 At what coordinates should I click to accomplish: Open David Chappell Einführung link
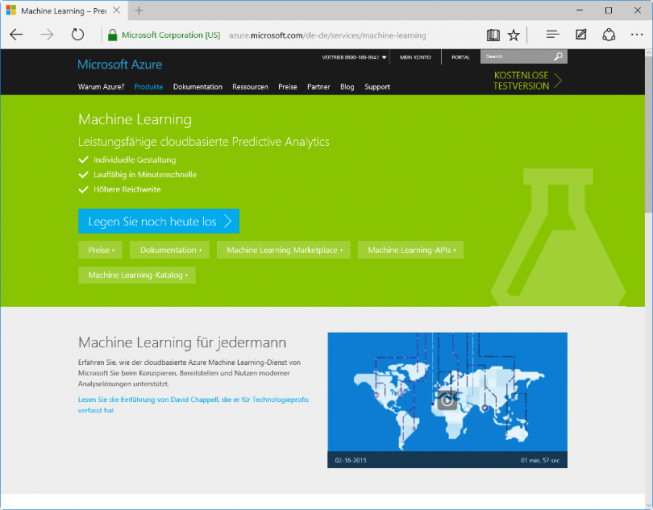(x=193, y=405)
